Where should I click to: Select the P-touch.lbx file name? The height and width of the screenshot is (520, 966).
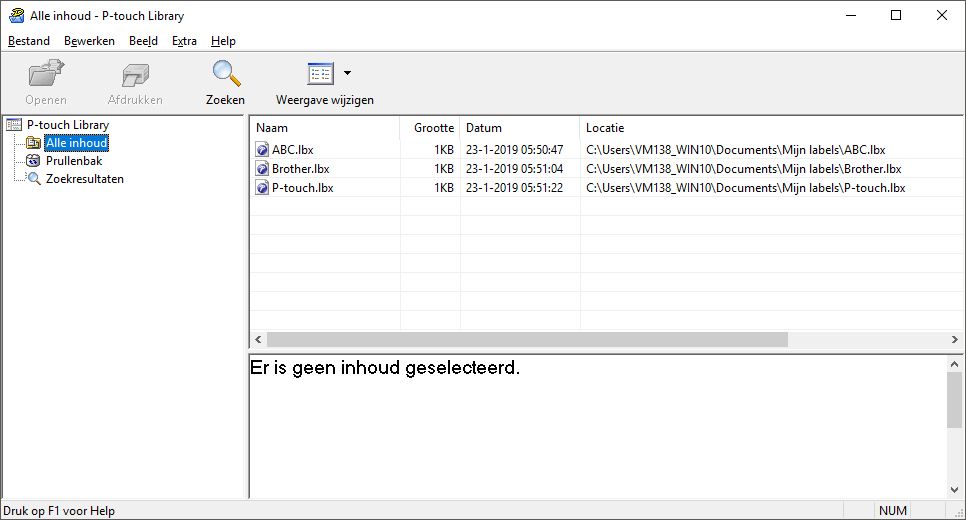click(x=302, y=188)
